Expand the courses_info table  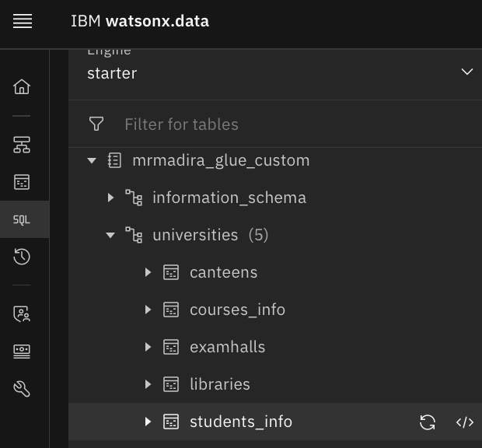148,310
